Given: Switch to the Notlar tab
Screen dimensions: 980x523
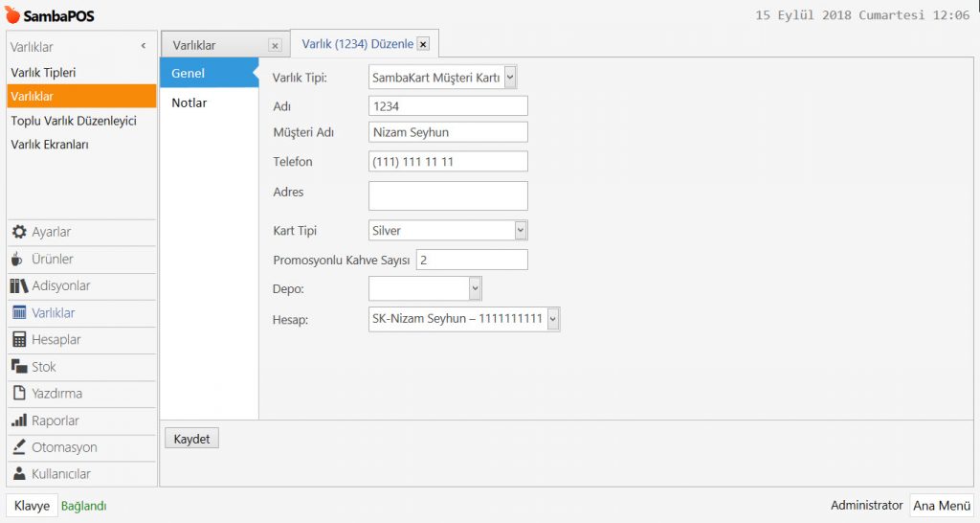Looking at the screenshot, I should pos(189,102).
